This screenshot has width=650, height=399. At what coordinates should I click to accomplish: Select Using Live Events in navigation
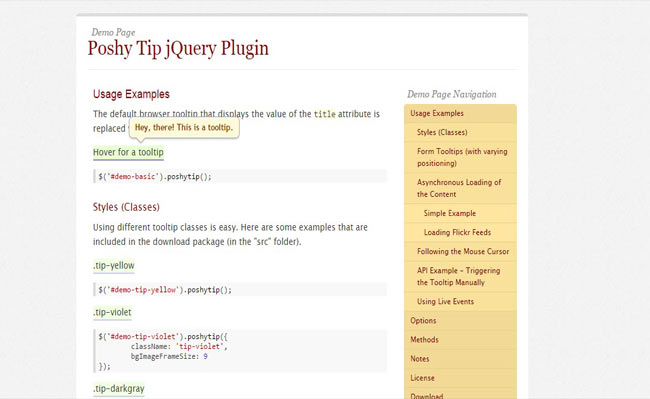(460, 302)
